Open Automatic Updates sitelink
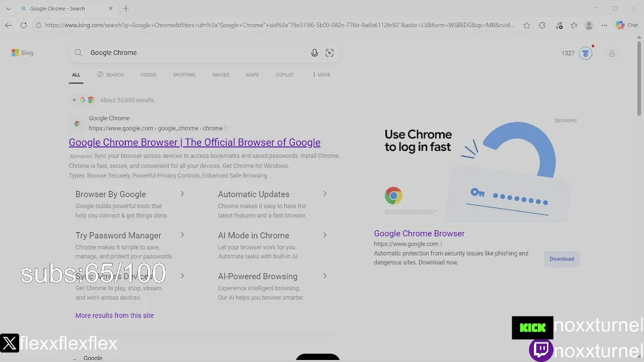The height and width of the screenshot is (362, 644). point(254,194)
